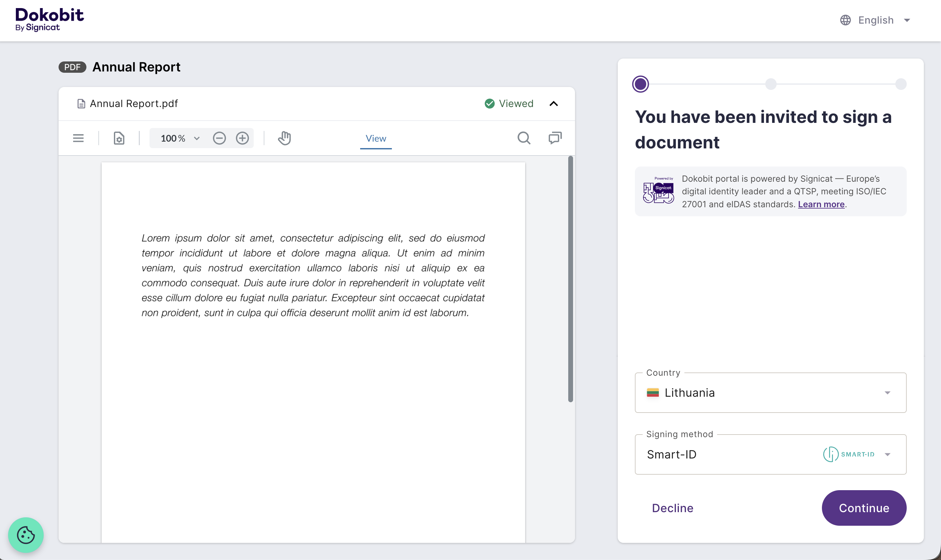
Task: Open cookie settings button
Action: click(x=26, y=535)
